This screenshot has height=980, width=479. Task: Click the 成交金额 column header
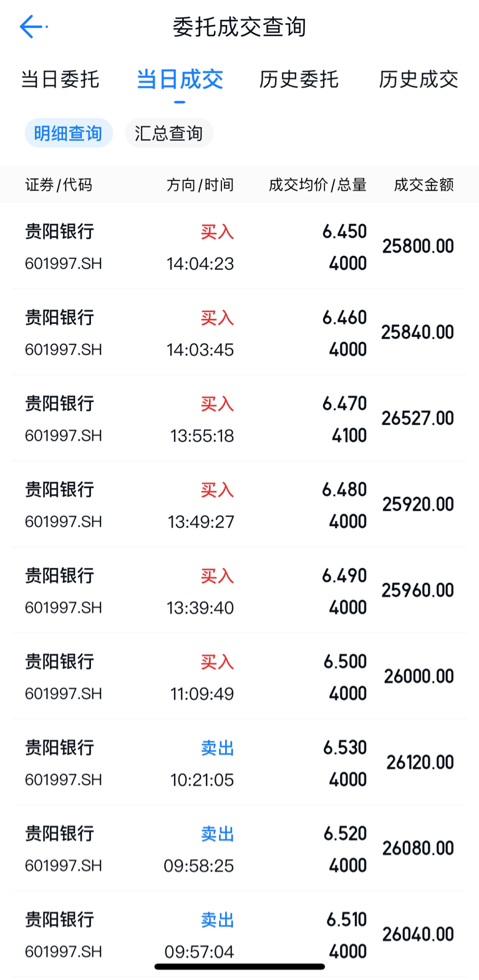click(424, 185)
